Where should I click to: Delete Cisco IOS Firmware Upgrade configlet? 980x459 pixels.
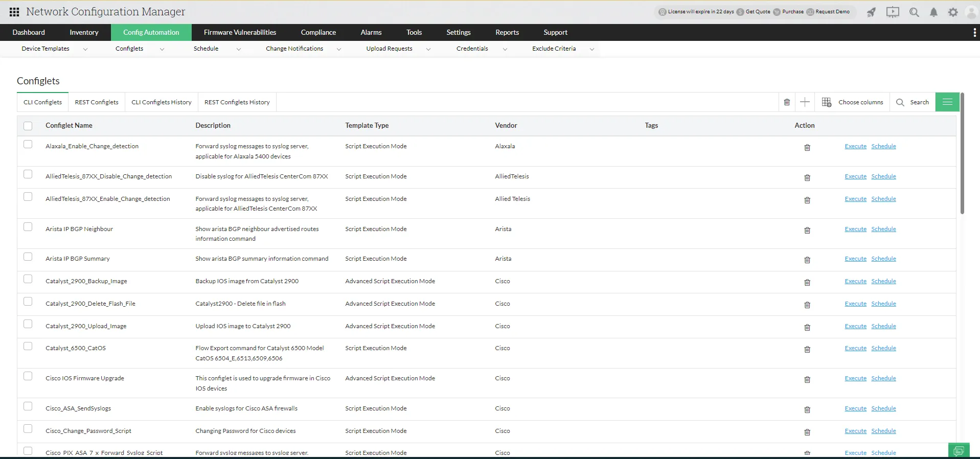(x=807, y=380)
